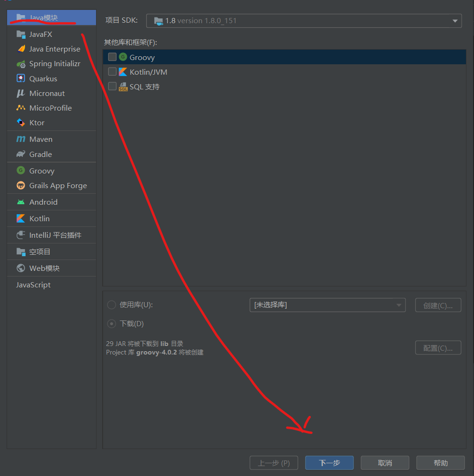Click the Java Enterprise flame icon
The image size is (474, 476).
[21, 49]
